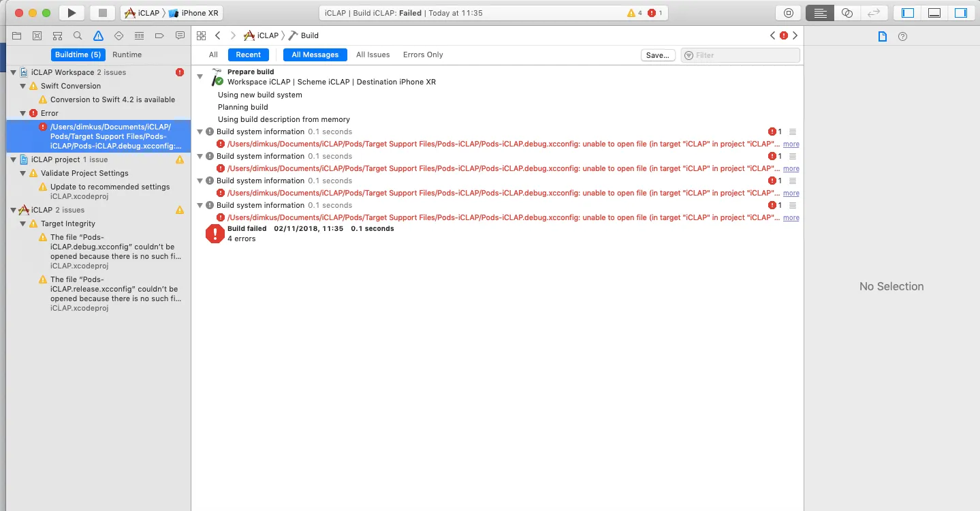Select the All Issues filter
Screen dimensions: 980x511
tap(373, 55)
